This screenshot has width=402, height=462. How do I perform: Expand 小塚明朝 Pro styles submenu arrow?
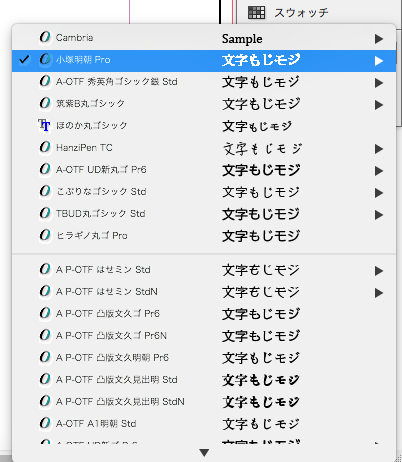(x=379, y=61)
